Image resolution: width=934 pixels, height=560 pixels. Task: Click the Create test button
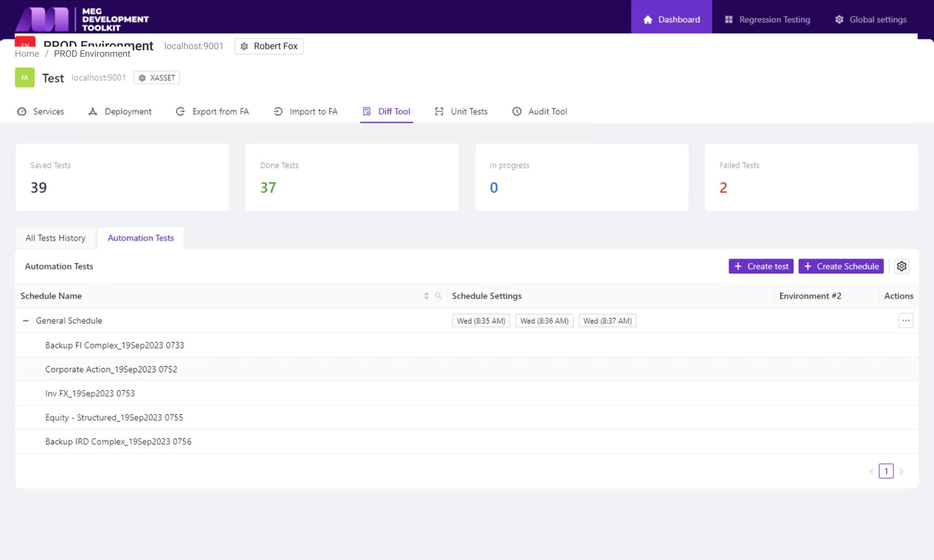[760, 266]
